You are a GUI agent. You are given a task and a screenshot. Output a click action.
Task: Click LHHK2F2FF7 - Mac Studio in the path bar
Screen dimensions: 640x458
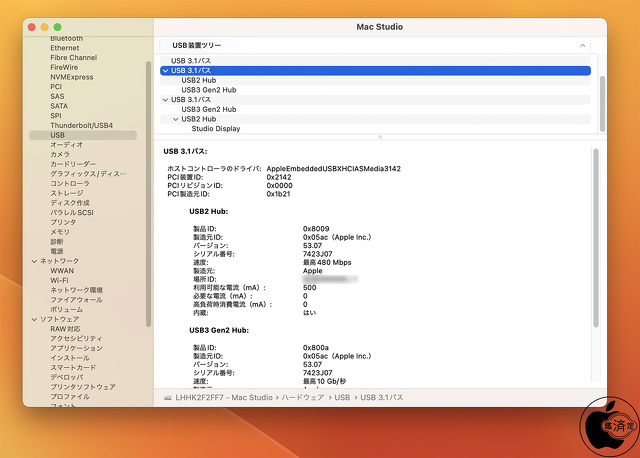point(224,398)
